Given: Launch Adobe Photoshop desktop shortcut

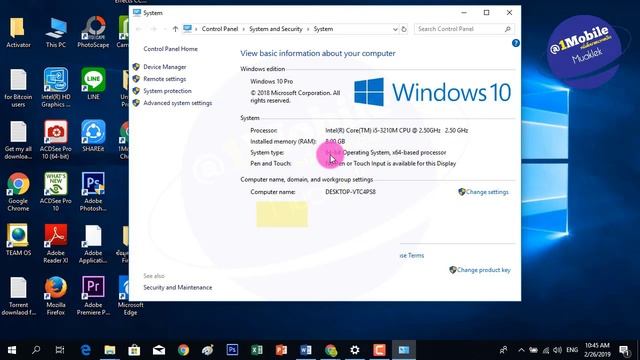Looking at the screenshot, I should pyautogui.click(x=93, y=192).
